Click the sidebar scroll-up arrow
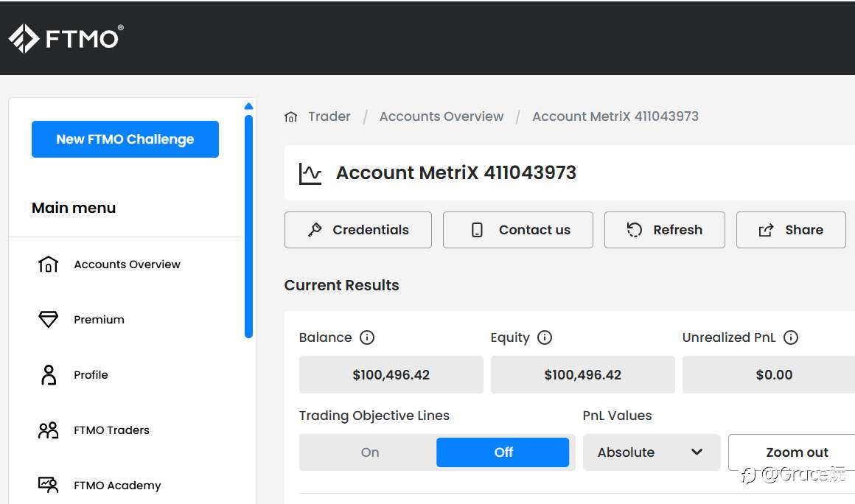 tap(248, 106)
